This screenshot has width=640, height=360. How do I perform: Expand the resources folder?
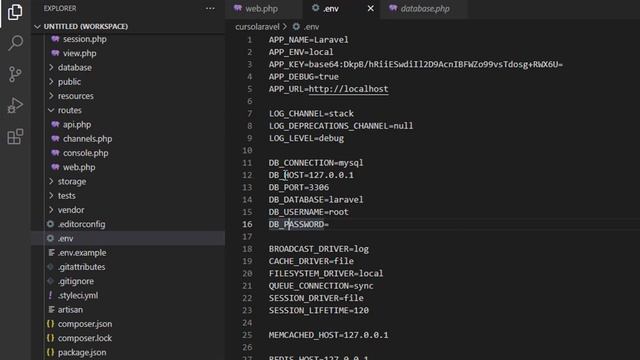(x=76, y=96)
